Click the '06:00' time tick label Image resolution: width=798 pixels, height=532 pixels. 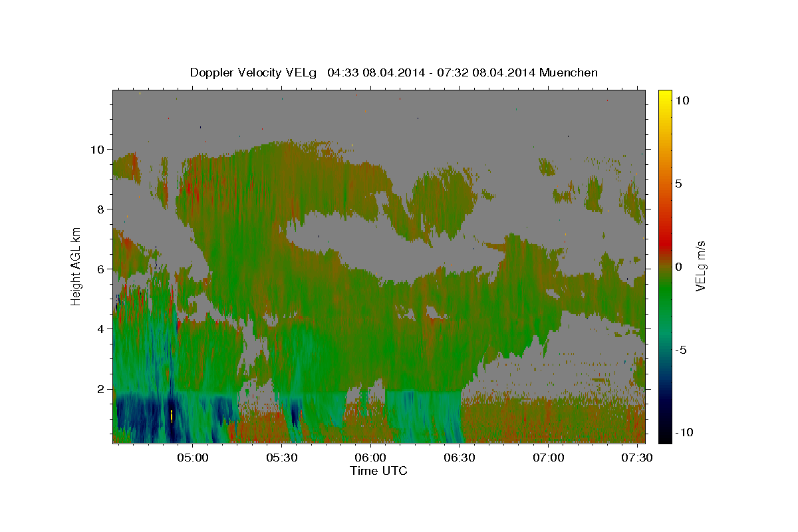point(372,458)
